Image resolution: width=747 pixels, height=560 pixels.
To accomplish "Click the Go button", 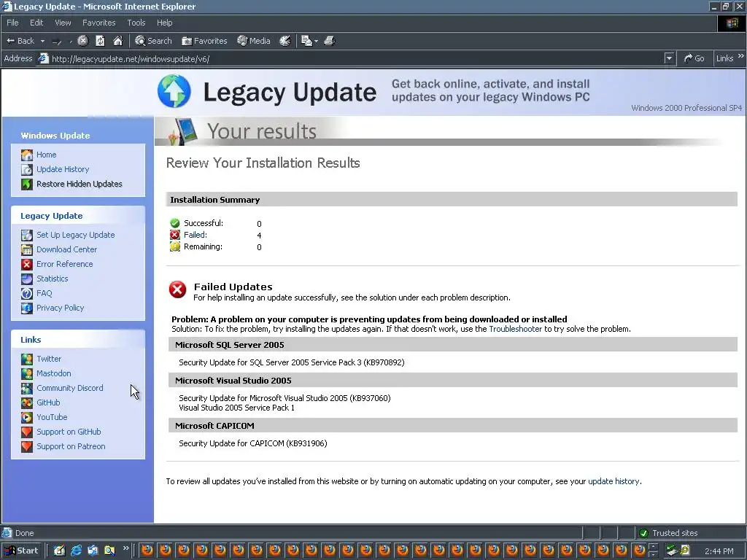I will click(x=694, y=58).
